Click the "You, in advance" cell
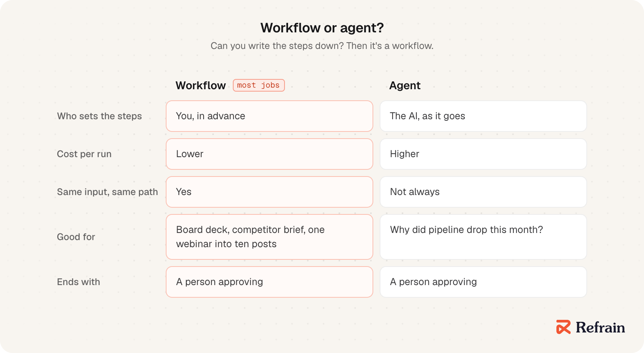 click(270, 116)
